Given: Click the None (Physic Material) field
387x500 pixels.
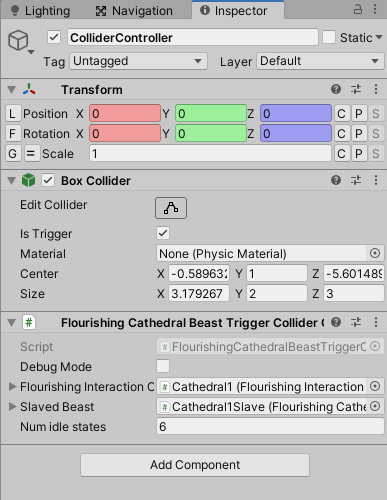Looking at the screenshot, I should tap(262, 253).
